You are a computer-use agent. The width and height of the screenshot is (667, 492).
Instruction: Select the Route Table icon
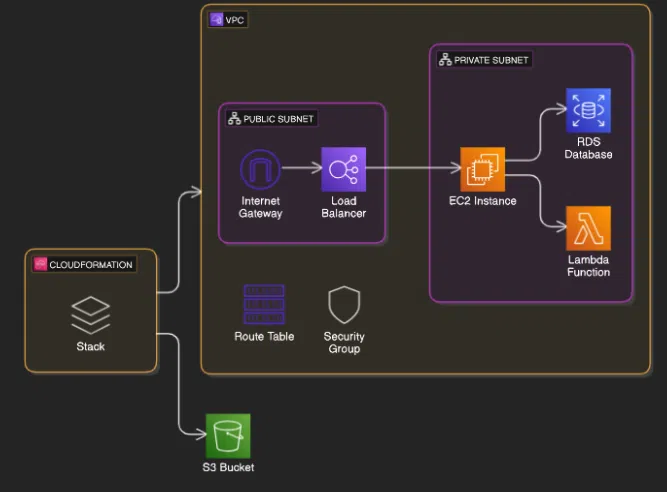point(264,304)
